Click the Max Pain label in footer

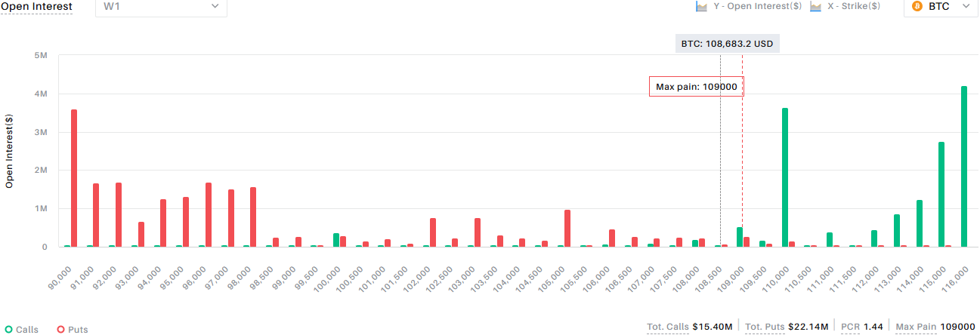pyautogui.click(x=916, y=327)
